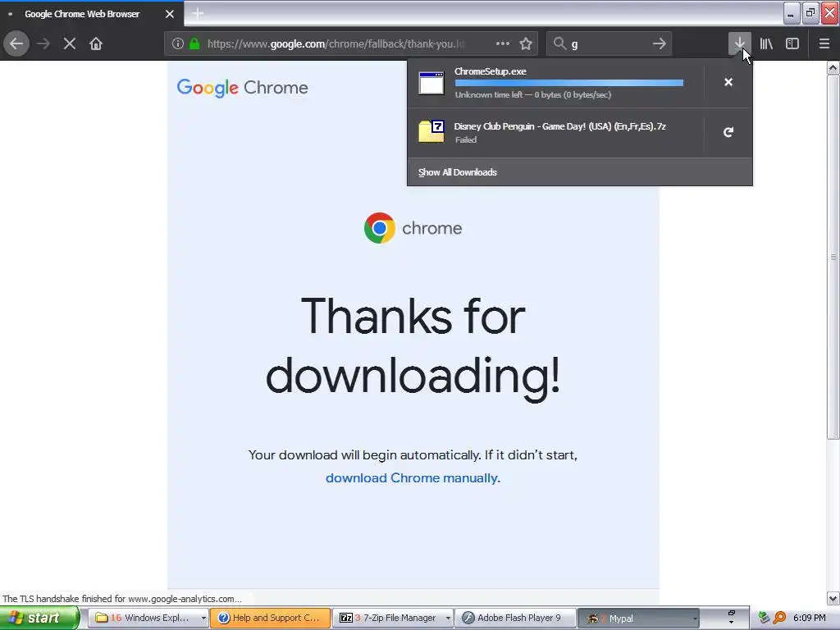Click the search box containing g

pyautogui.click(x=608, y=44)
